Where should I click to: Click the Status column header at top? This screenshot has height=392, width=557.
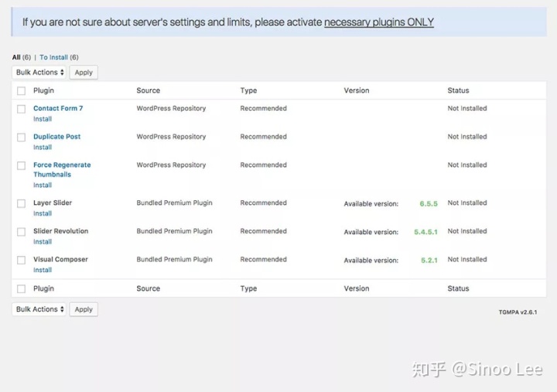click(458, 90)
